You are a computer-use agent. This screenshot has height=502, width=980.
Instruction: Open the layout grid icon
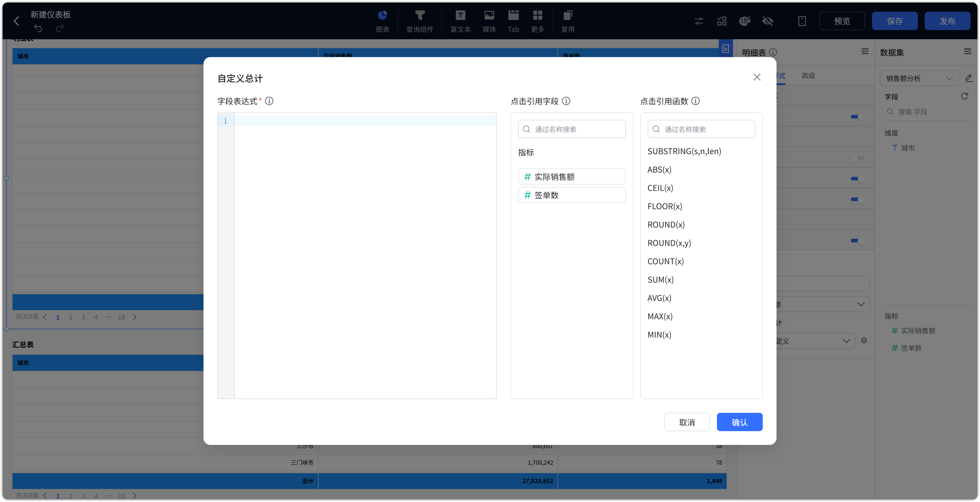tap(721, 21)
